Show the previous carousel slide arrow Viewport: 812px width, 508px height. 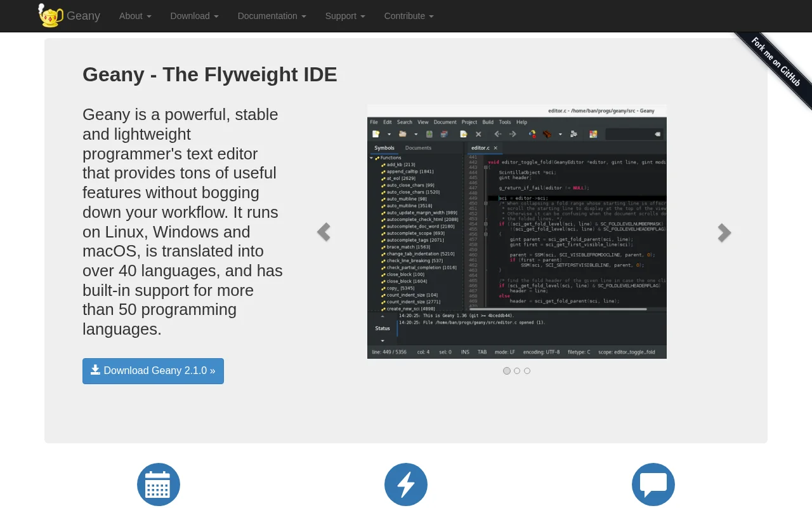(324, 232)
